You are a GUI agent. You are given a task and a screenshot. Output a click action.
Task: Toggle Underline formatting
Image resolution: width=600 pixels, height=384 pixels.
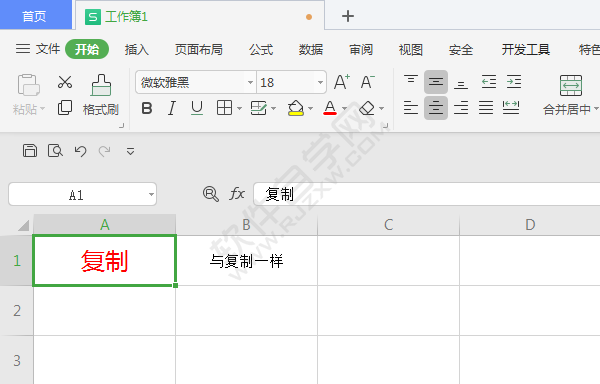(x=197, y=109)
